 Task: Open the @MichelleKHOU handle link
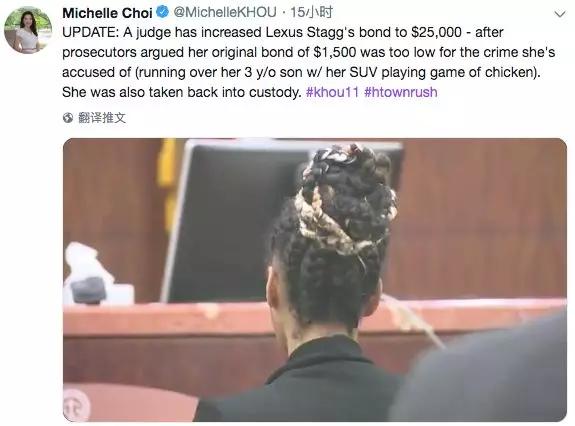coord(225,12)
